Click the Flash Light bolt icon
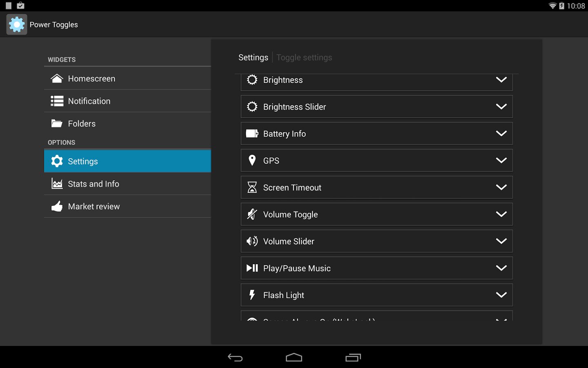The height and width of the screenshot is (368, 588). (x=252, y=295)
